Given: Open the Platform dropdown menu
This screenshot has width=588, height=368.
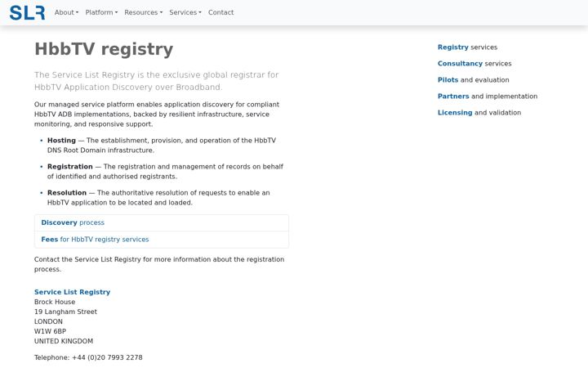Looking at the screenshot, I should [x=101, y=12].
